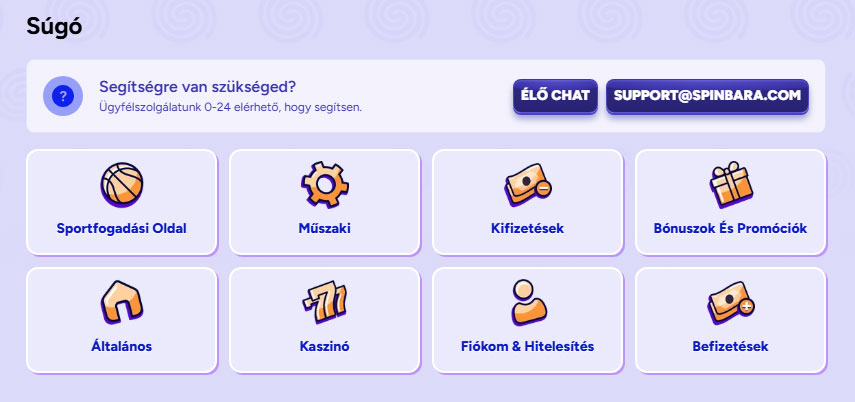Open the Élő Chat live support
This screenshot has height=402, width=855.
click(556, 96)
